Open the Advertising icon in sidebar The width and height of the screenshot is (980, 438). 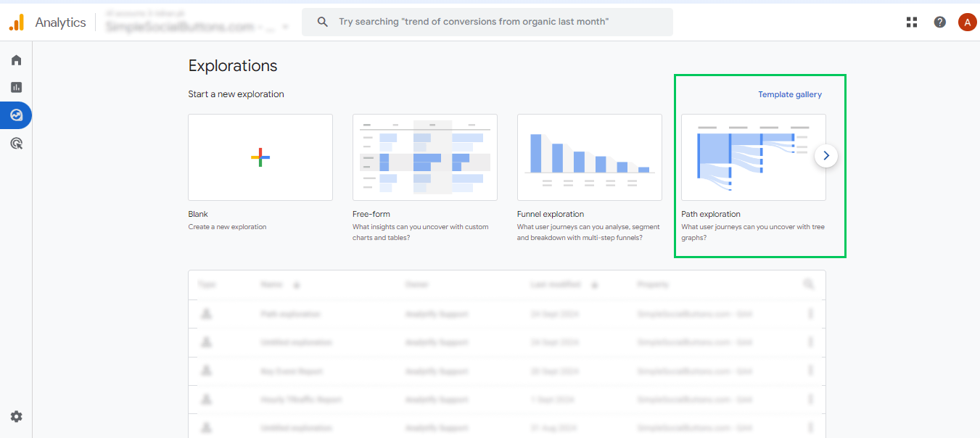click(x=16, y=144)
